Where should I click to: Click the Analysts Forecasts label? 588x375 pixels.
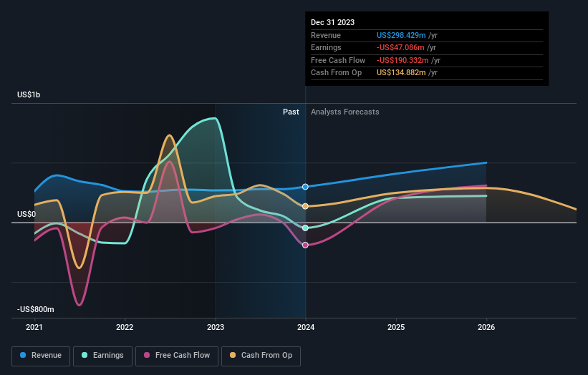pos(345,112)
